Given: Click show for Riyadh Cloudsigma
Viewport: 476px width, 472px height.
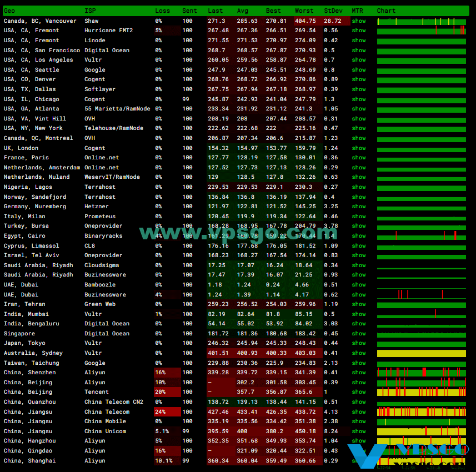Looking at the screenshot, I should tap(358, 265).
